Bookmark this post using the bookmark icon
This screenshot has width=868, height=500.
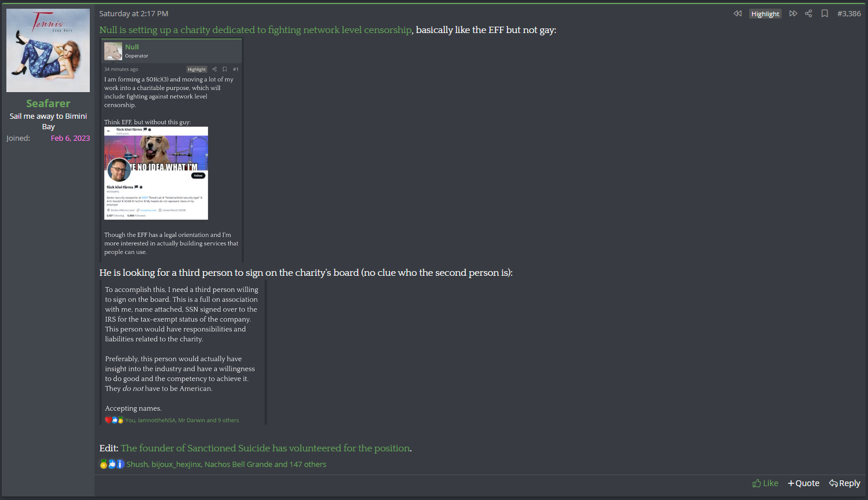pos(825,13)
